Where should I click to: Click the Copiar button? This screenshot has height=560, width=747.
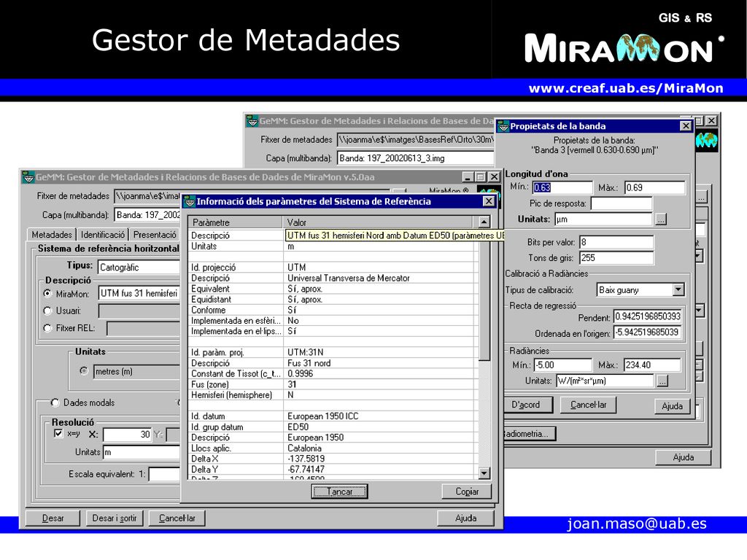click(467, 491)
